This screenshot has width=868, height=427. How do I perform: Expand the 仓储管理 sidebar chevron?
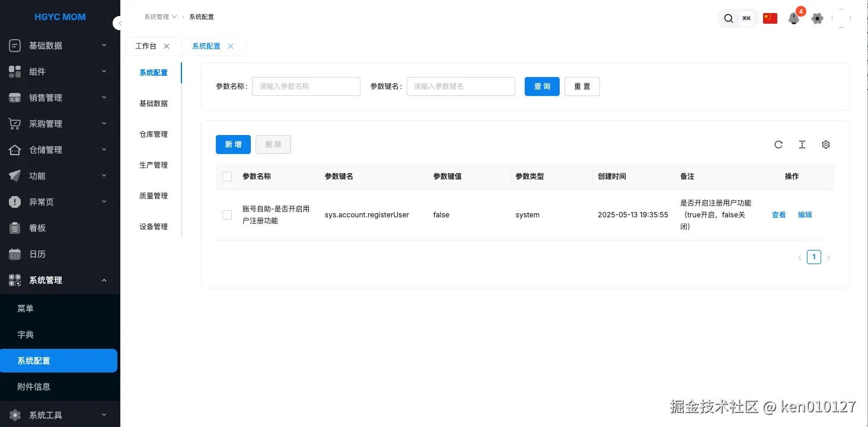pos(104,149)
